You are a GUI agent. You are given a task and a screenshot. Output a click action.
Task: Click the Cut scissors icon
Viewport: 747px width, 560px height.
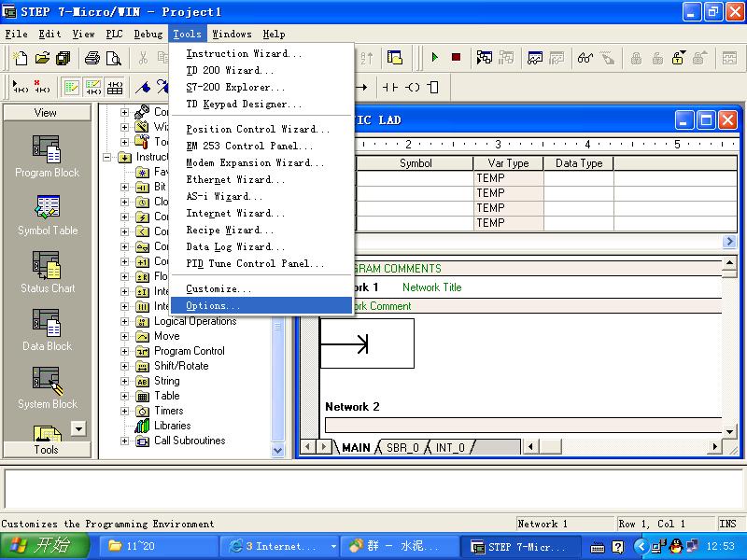[143, 58]
